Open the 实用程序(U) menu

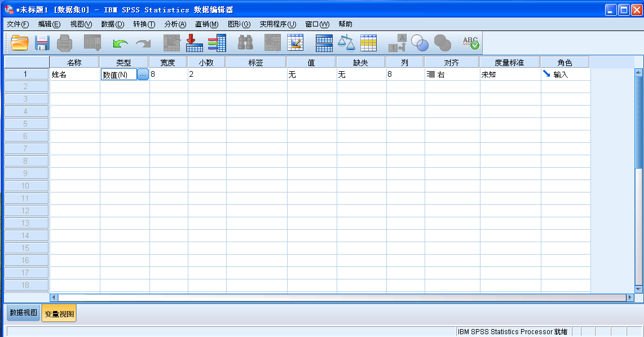[x=277, y=24]
